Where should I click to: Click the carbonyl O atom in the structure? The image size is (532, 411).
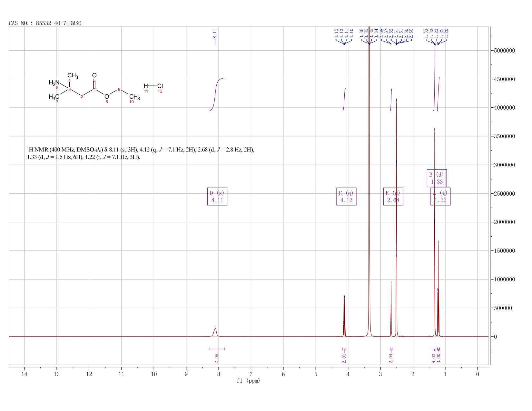click(94, 75)
